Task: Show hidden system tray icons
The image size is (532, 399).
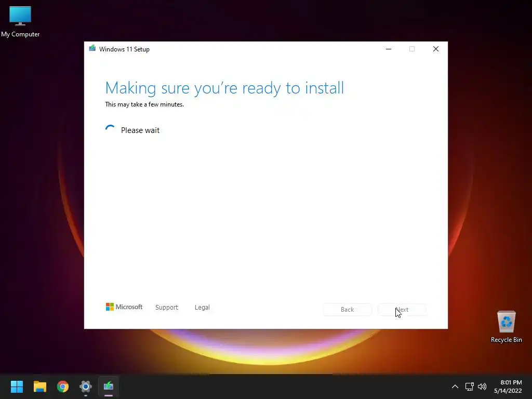Action: pos(455,387)
